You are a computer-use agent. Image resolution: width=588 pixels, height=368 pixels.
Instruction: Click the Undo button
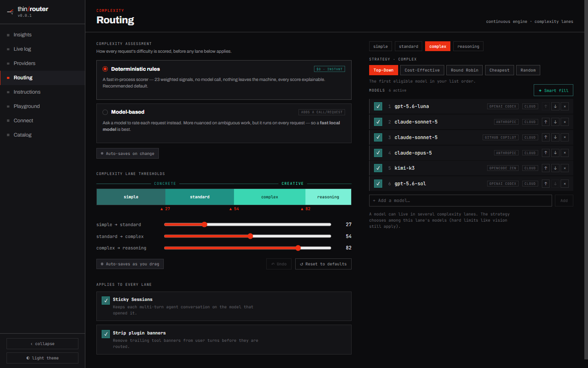pos(279,264)
